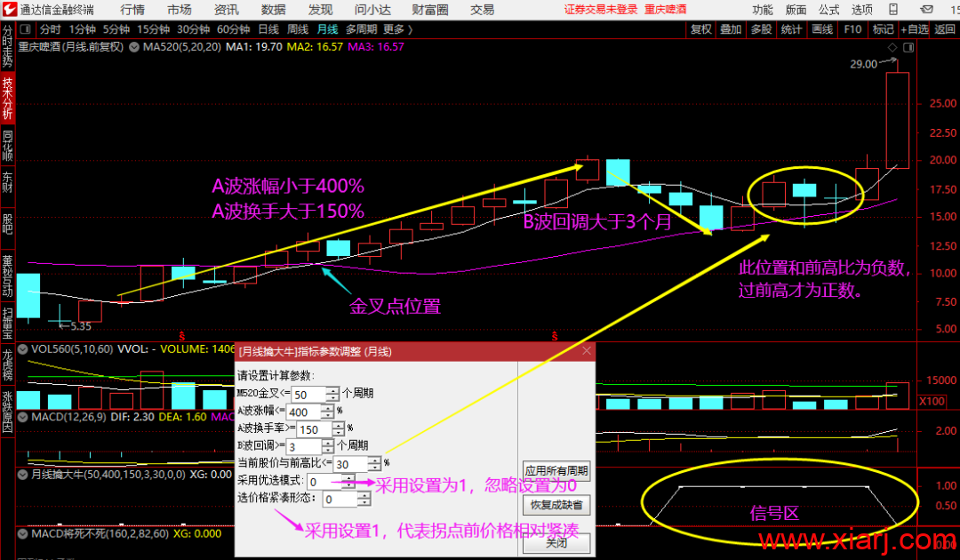Open the 行情 menu
The image size is (960, 560).
(132, 10)
